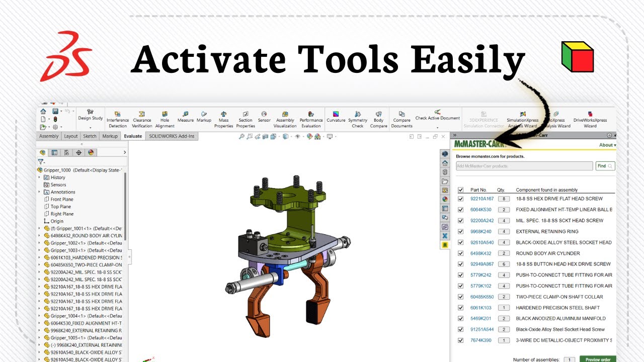Open Body Compare tool
644x362 pixels.
coord(378,120)
